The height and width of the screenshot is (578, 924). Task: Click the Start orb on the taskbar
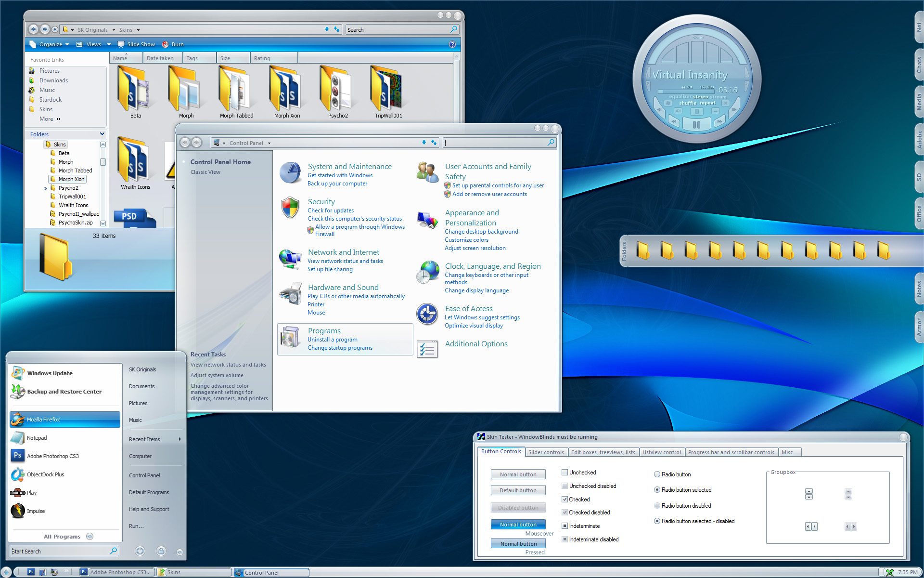[6, 572]
